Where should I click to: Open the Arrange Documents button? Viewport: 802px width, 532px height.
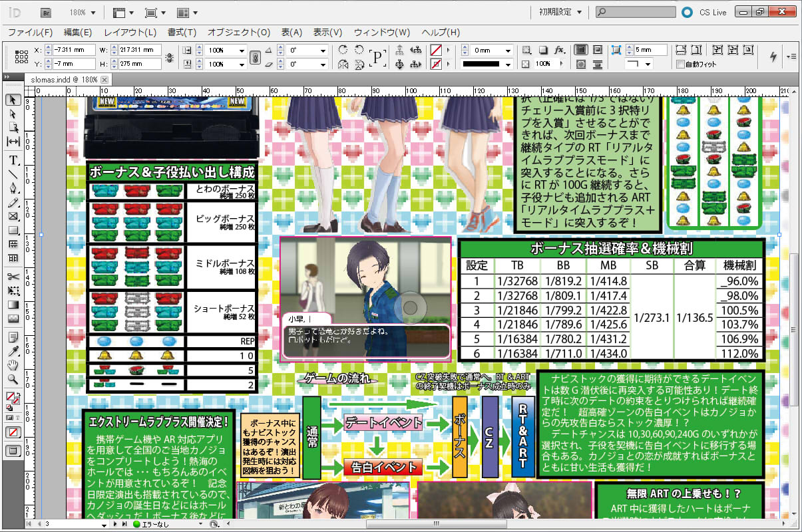[187, 13]
